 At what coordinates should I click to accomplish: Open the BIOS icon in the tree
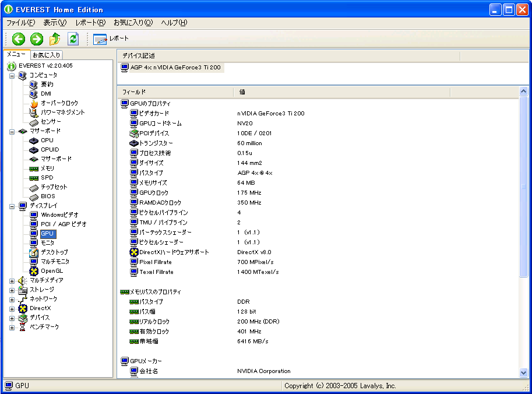pyautogui.click(x=34, y=197)
